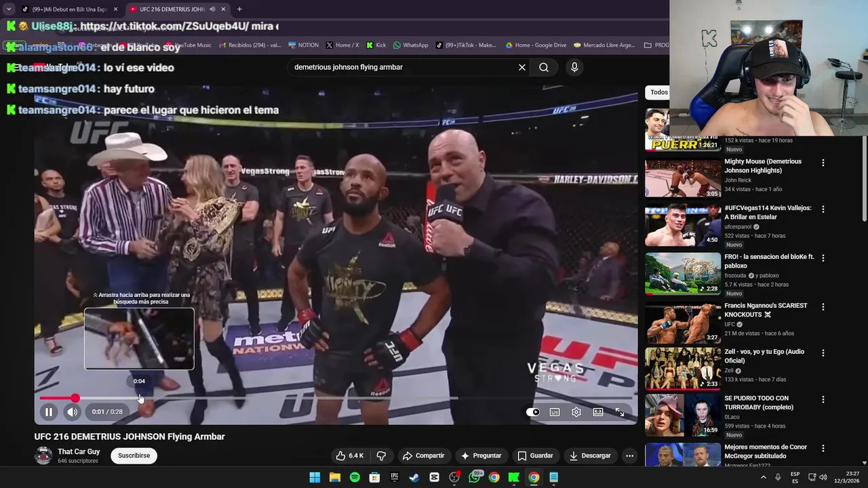The width and height of the screenshot is (868, 488).
Task: Switch to theater mode
Action: 598,412
